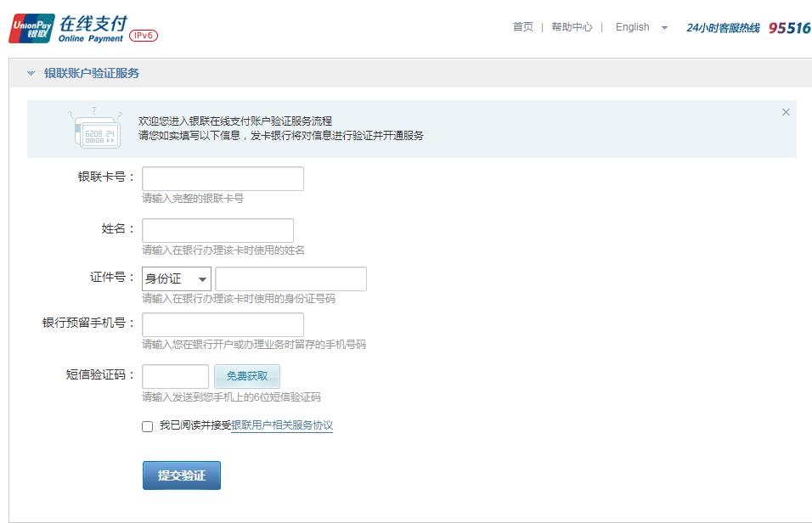The height and width of the screenshot is (523, 812).
Task: Click inside the 银联卡号 card number field
Action: (223, 178)
